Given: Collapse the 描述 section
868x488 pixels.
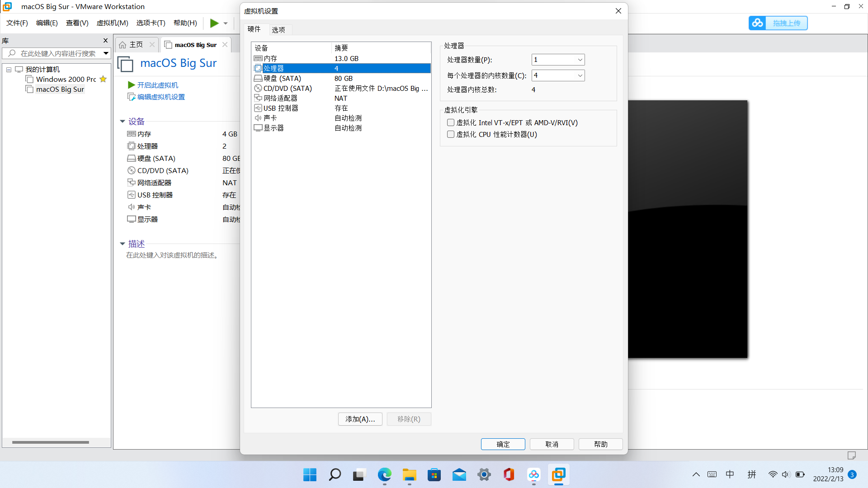Looking at the screenshot, I should [122, 244].
